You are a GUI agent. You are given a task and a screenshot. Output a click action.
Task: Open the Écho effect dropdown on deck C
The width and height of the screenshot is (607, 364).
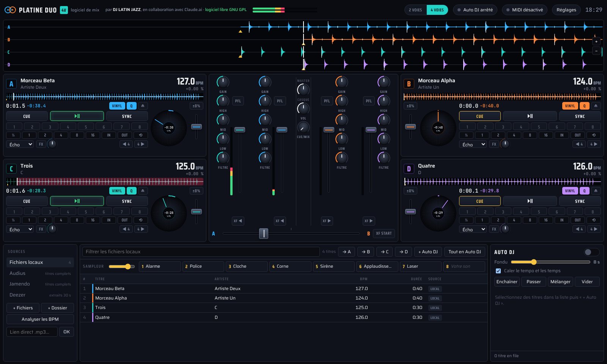pyautogui.click(x=20, y=229)
